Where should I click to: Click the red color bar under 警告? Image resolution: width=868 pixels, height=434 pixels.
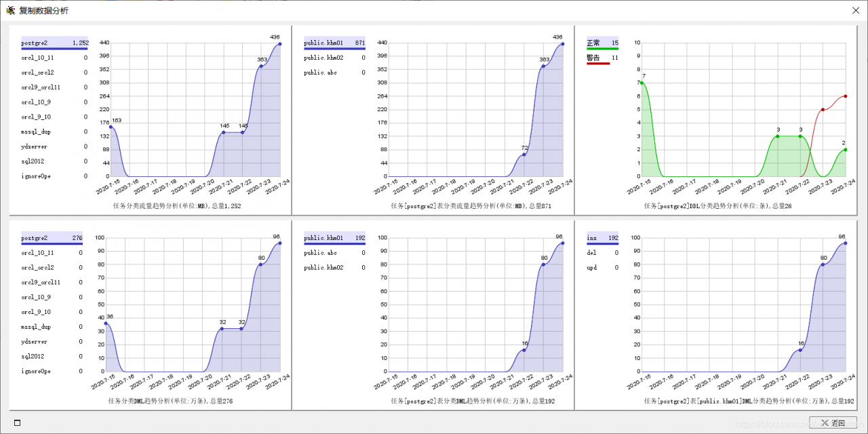598,64
